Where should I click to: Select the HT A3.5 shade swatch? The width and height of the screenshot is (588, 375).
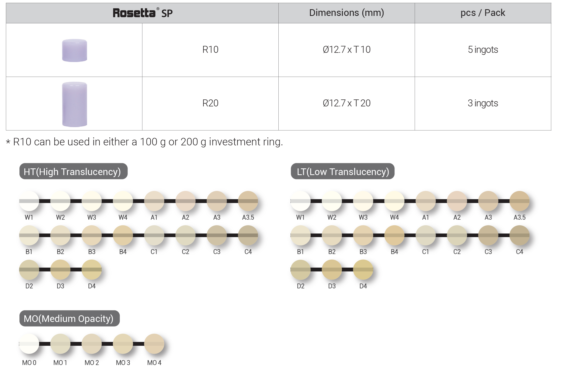tap(248, 201)
